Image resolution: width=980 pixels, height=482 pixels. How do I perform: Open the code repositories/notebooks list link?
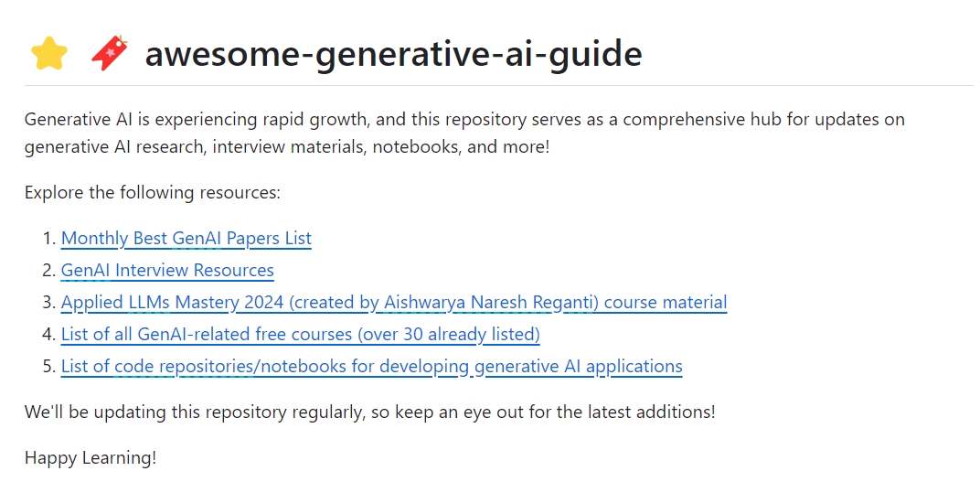click(x=371, y=367)
